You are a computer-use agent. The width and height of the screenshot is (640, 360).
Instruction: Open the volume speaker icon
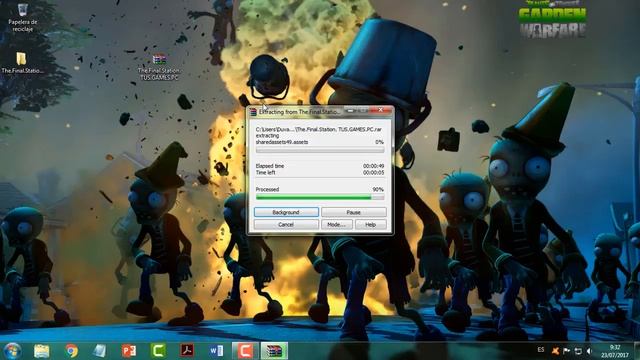coord(590,351)
